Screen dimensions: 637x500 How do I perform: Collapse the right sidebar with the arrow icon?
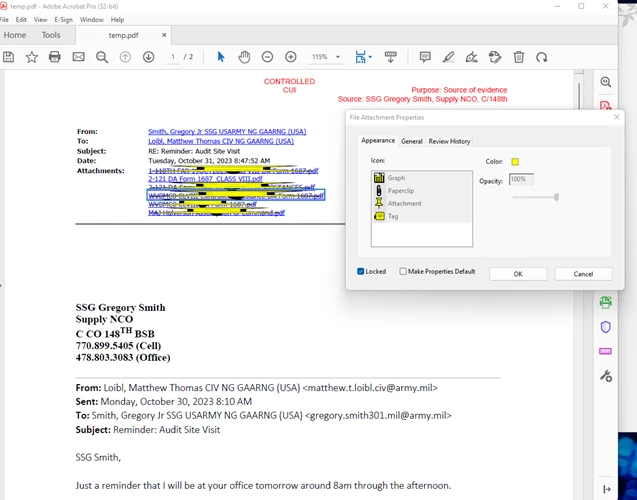[607, 489]
